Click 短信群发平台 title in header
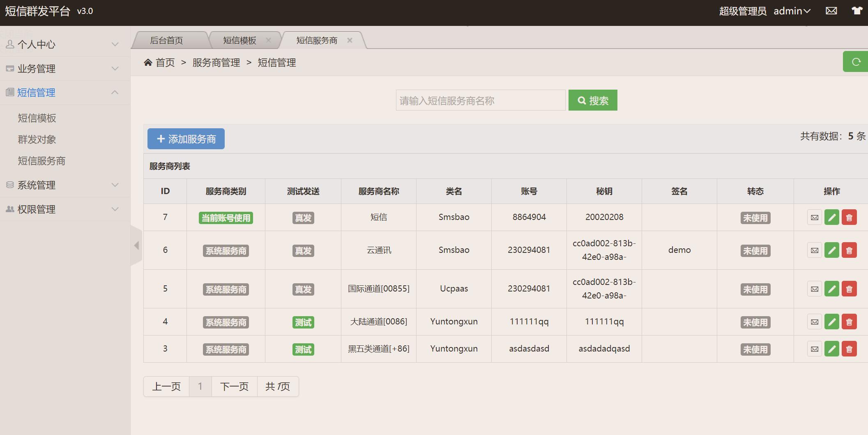The image size is (868, 435). pyautogui.click(x=37, y=11)
